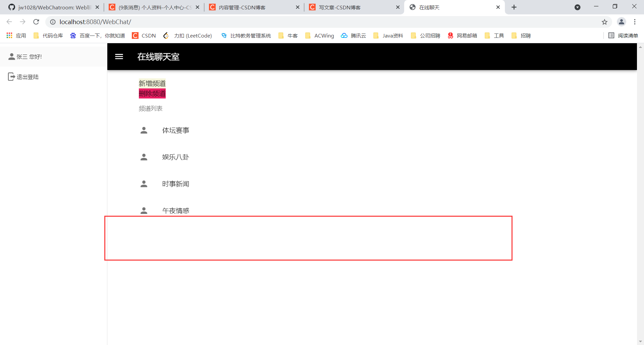Open the 娱乐八卦 channel
This screenshot has width=644, height=345.
[176, 157]
